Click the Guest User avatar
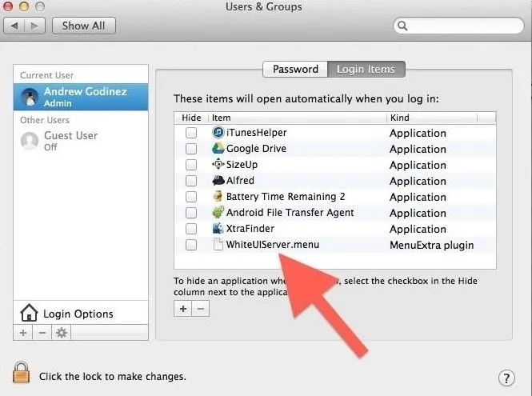Image resolution: width=532 pixels, height=396 pixels. [30, 141]
